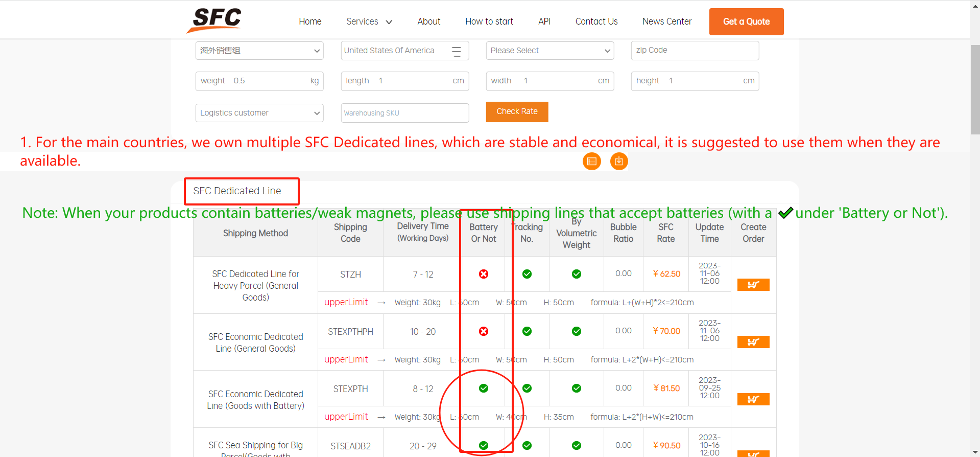Focus the zip Code field

(695, 50)
